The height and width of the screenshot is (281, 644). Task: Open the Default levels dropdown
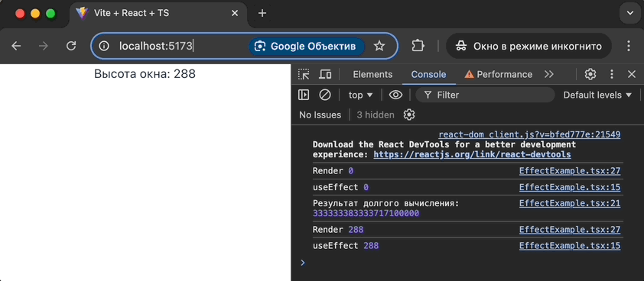pos(597,95)
